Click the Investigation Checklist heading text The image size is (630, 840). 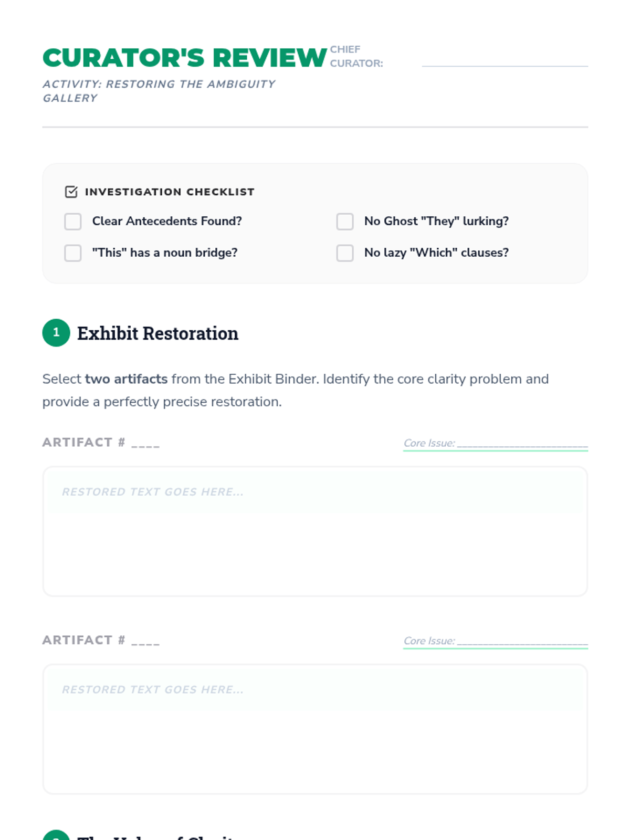[x=170, y=192]
